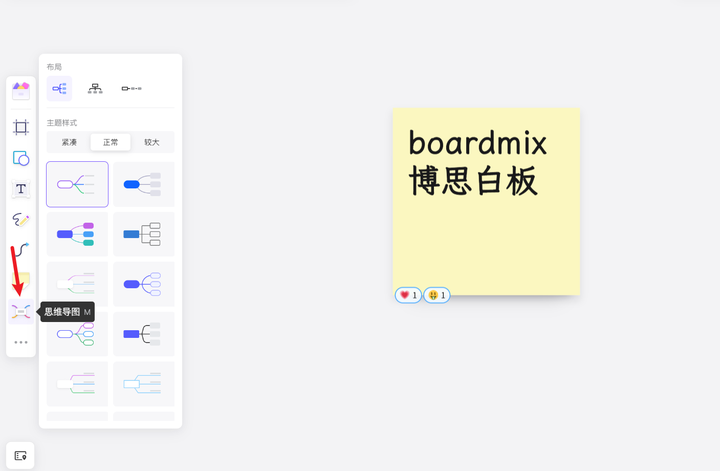Select the Text tool
This screenshot has width=720, height=471.
[x=21, y=189]
